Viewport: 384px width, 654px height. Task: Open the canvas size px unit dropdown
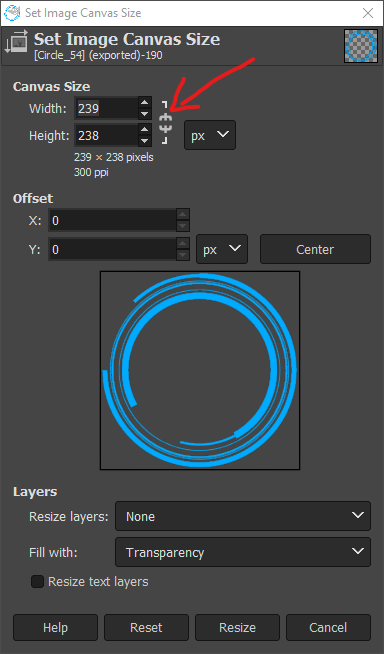[210, 135]
